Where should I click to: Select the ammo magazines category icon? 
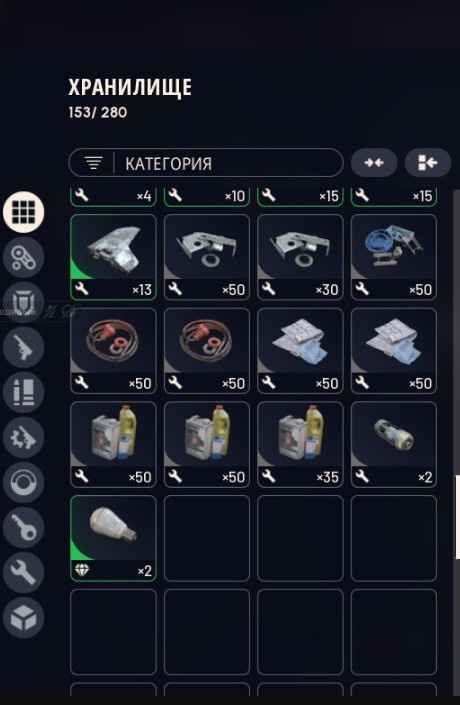(23, 392)
